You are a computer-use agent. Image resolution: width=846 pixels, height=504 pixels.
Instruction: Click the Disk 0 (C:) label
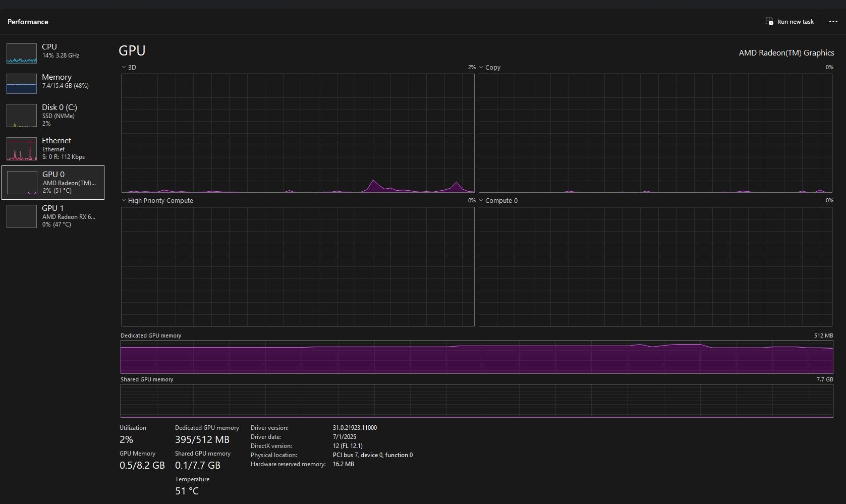pos(60,107)
